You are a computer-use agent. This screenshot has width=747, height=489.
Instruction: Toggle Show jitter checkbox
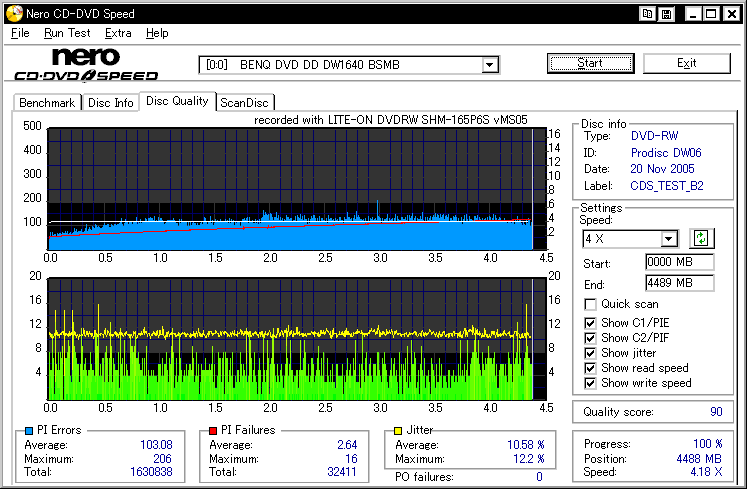(x=591, y=353)
